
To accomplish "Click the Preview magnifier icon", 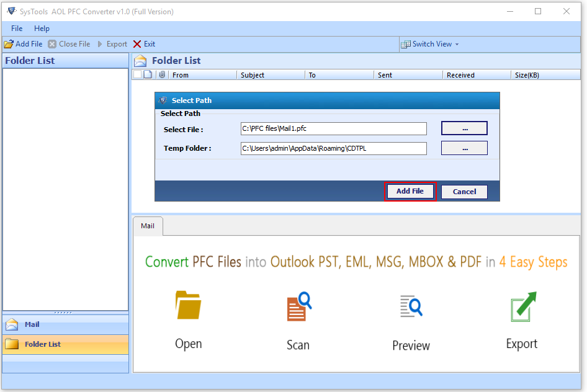I will (411, 306).
